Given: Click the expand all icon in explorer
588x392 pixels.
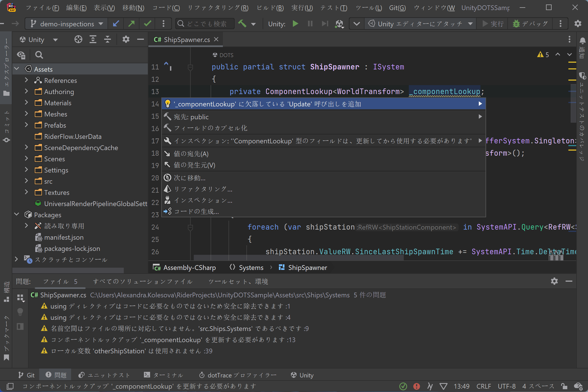Looking at the screenshot, I should 93,39.
